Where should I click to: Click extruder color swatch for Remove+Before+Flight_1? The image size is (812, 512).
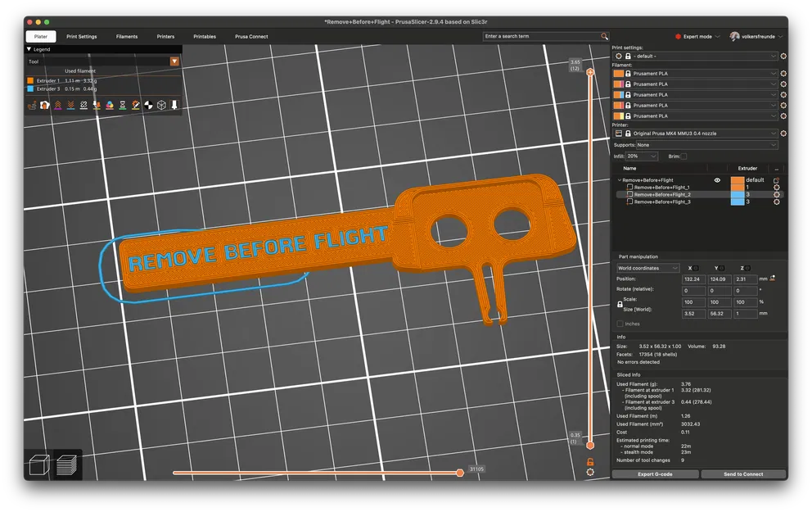pyautogui.click(x=738, y=188)
